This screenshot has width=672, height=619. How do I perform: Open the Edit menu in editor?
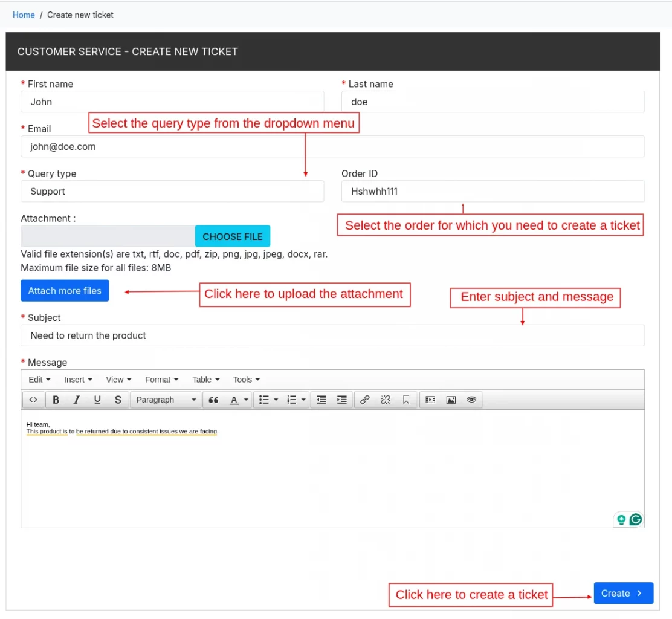(39, 380)
